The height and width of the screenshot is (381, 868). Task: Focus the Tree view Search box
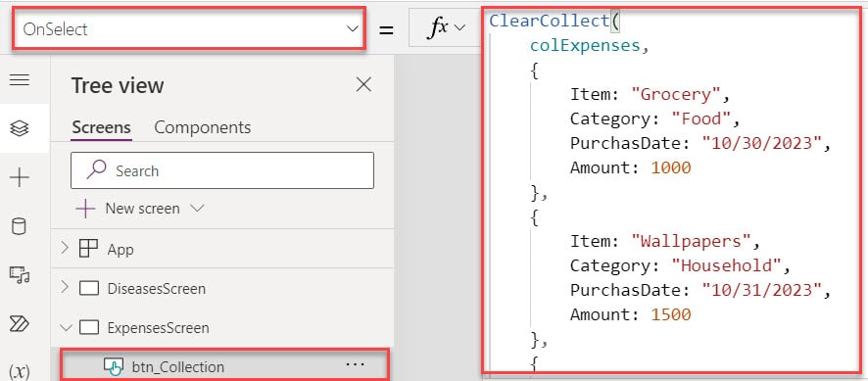(222, 170)
